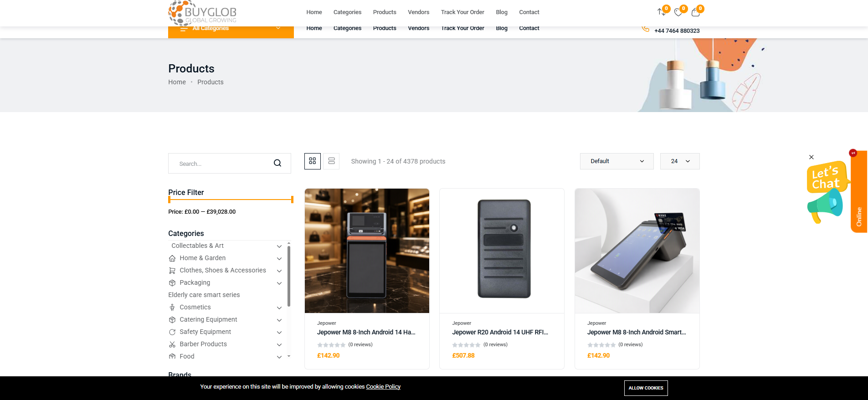Screen dimensions: 868x400
Task: Open the Default sort dropdown
Action: (x=617, y=161)
